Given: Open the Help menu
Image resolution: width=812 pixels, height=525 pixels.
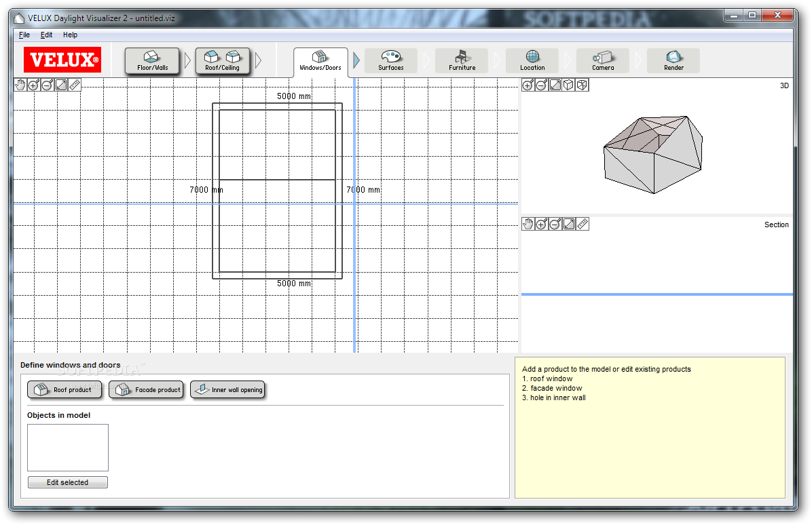Looking at the screenshot, I should (x=71, y=35).
